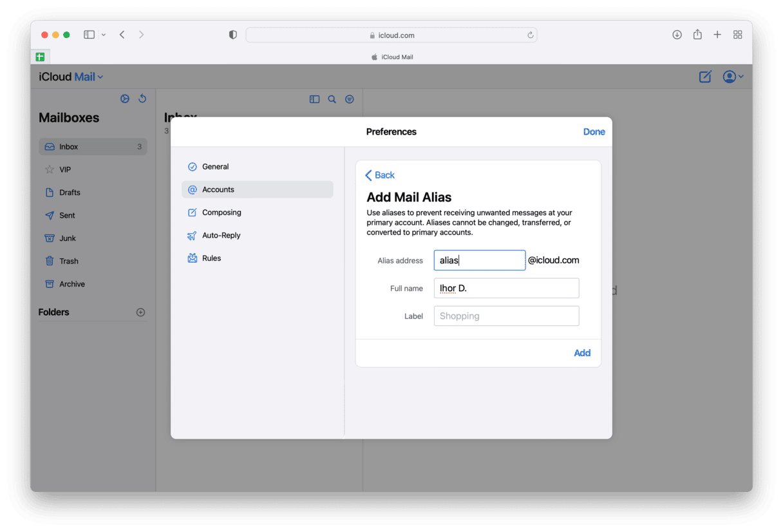The width and height of the screenshot is (783, 532).
Task: Click the filter messages icon
Action: click(350, 99)
